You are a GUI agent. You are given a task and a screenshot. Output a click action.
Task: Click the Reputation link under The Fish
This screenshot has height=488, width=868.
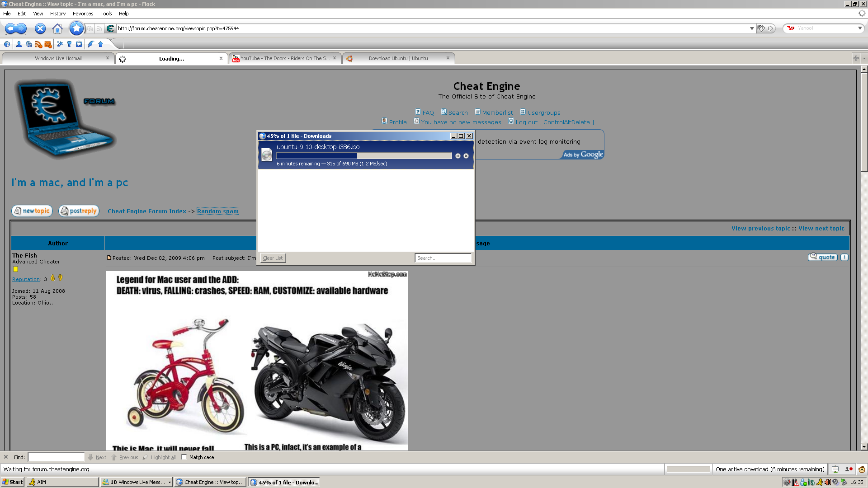(26, 279)
